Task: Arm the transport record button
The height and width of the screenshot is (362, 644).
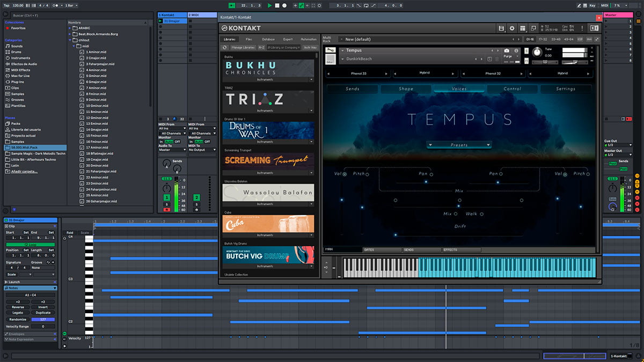Action: point(284,5)
